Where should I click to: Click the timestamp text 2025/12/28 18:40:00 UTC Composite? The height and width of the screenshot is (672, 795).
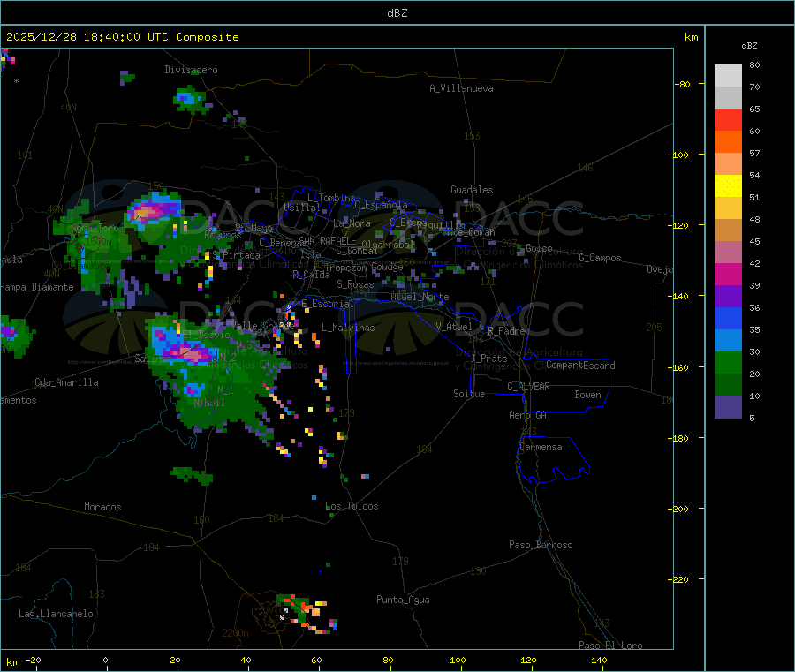pos(122,37)
